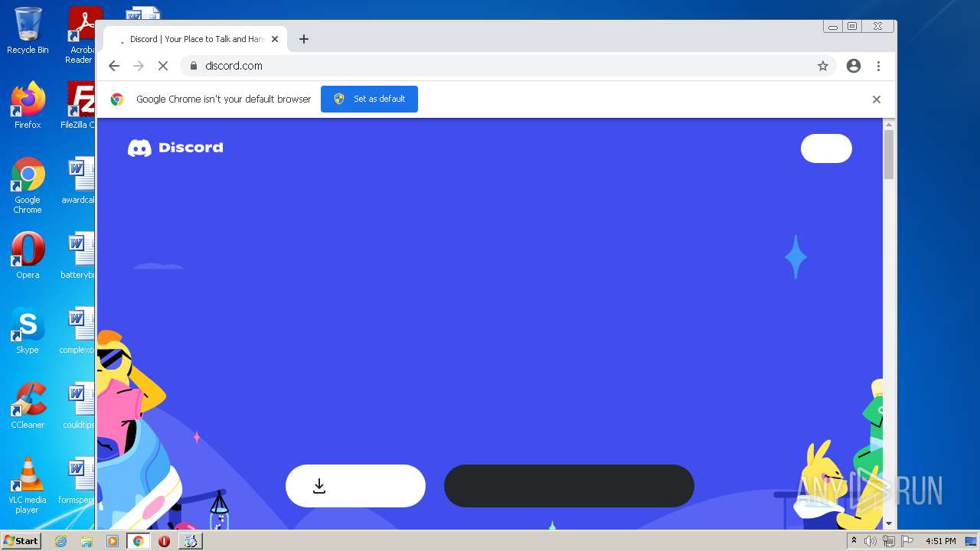This screenshot has height=551, width=980.
Task: Open the Chrome profile avatar menu
Action: (x=854, y=66)
